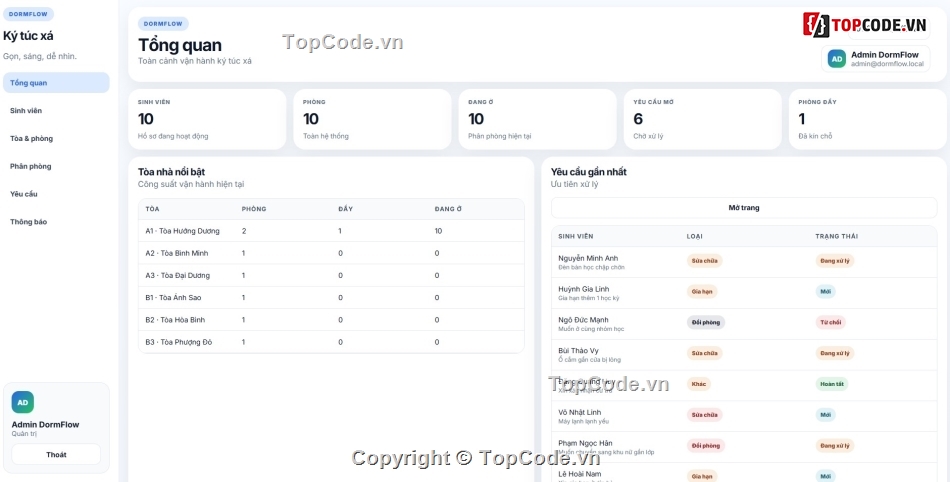Screen dimensions: 950x482
Task: Open the request from Võ Nhật Linh
Action: pyautogui.click(x=744, y=416)
